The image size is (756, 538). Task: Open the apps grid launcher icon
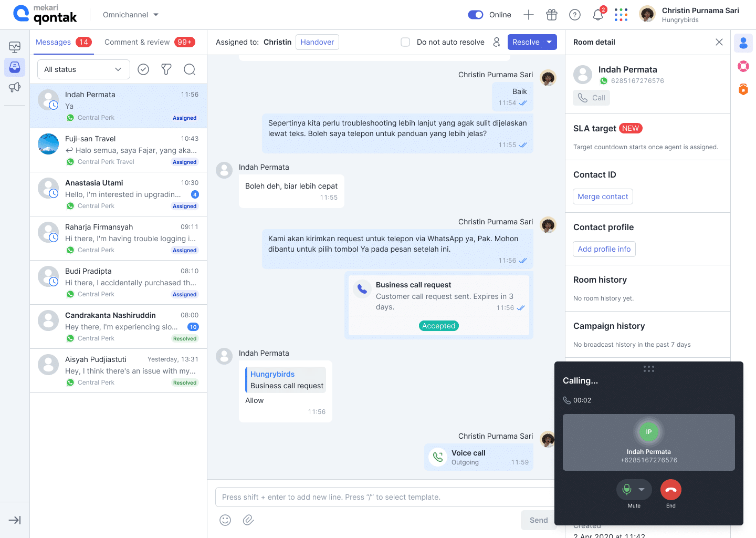621,15
